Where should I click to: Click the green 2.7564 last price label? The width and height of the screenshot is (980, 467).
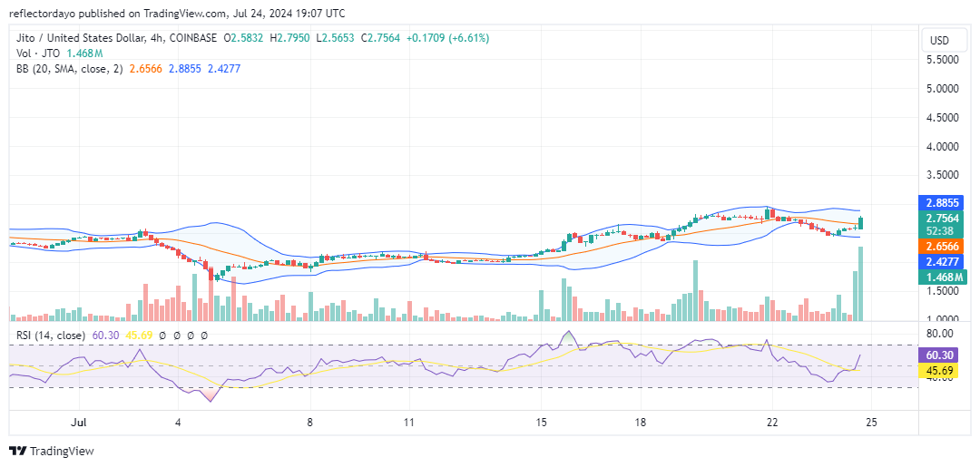pyautogui.click(x=943, y=218)
